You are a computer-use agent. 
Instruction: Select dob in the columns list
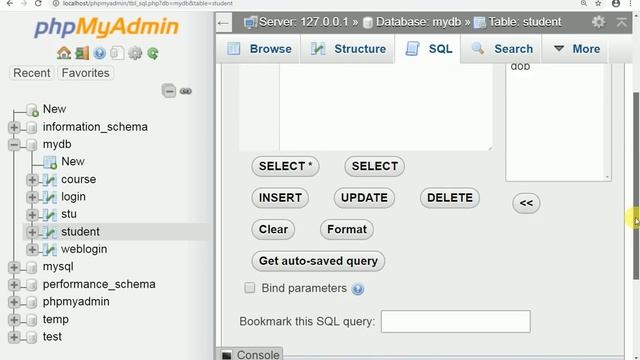(520, 67)
